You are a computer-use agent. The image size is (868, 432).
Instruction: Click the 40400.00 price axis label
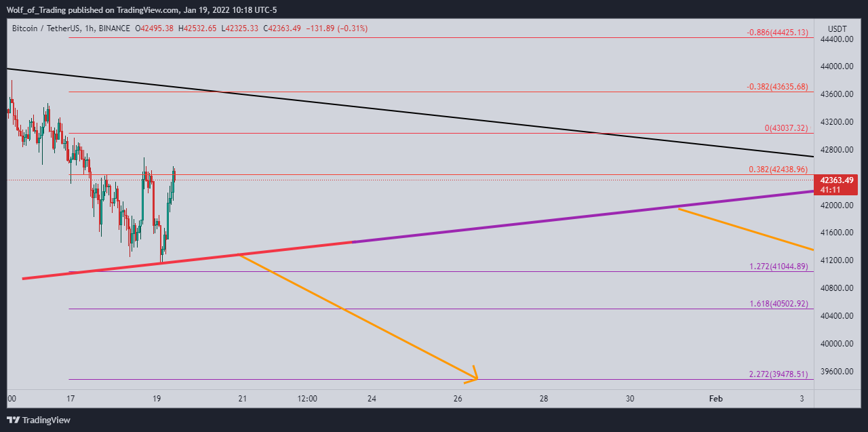point(836,316)
